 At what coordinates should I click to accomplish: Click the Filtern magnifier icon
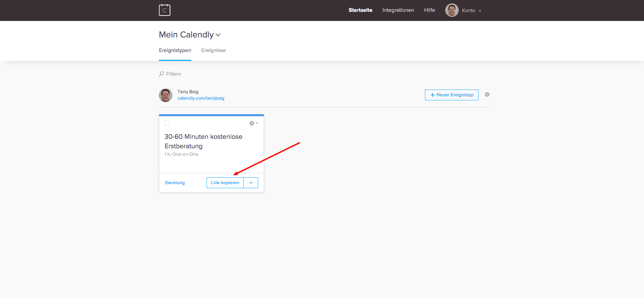click(x=161, y=74)
